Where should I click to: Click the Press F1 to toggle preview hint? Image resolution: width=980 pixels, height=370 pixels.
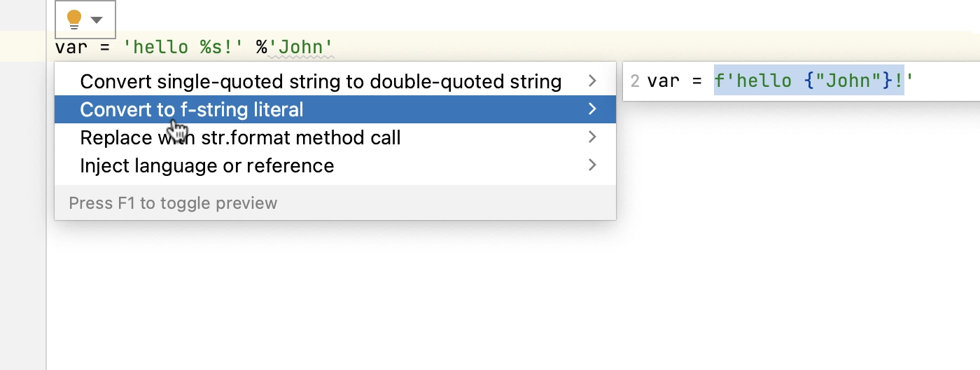(173, 203)
